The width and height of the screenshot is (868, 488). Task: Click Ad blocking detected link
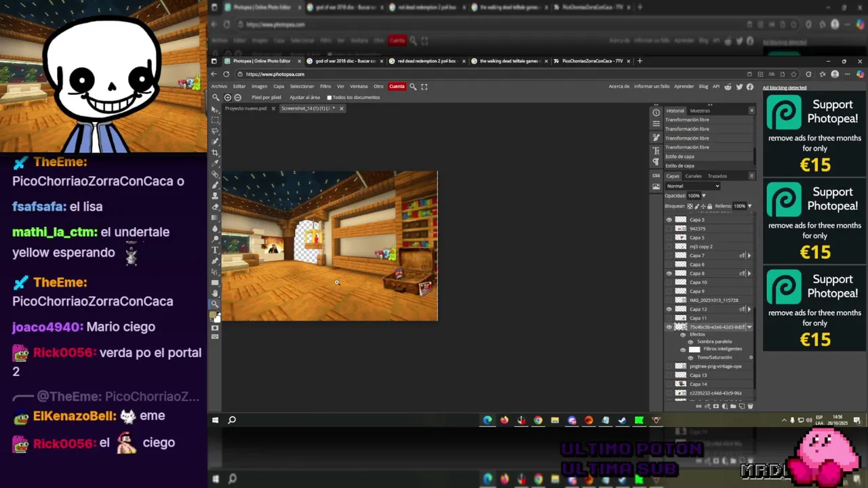[785, 87]
